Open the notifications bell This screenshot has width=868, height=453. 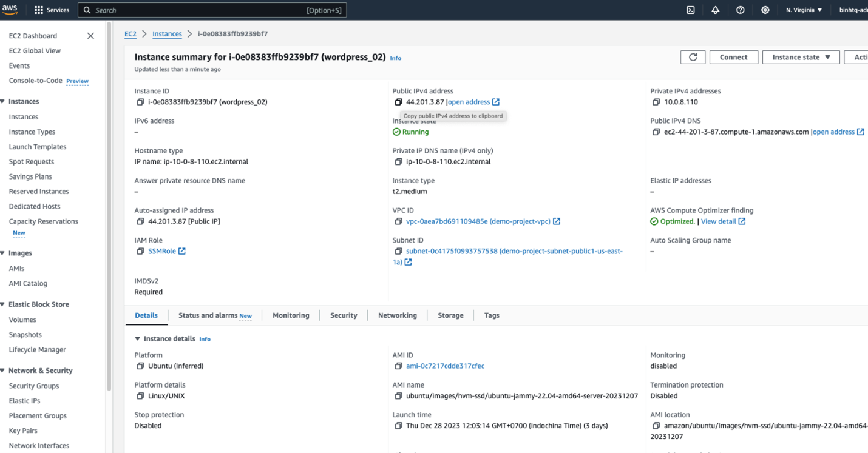(x=715, y=10)
